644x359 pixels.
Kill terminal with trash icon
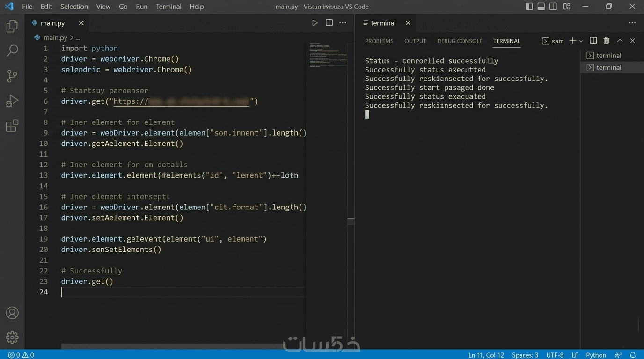tap(607, 41)
